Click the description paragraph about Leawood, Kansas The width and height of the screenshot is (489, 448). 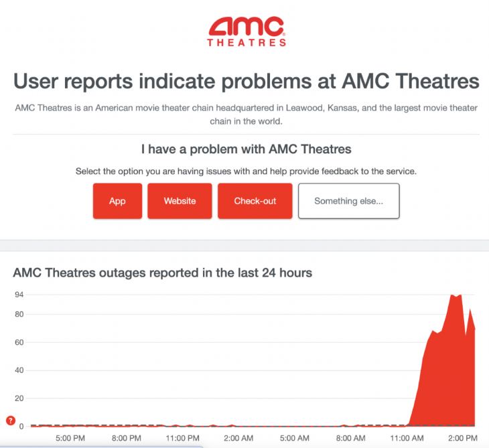tap(246, 115)
